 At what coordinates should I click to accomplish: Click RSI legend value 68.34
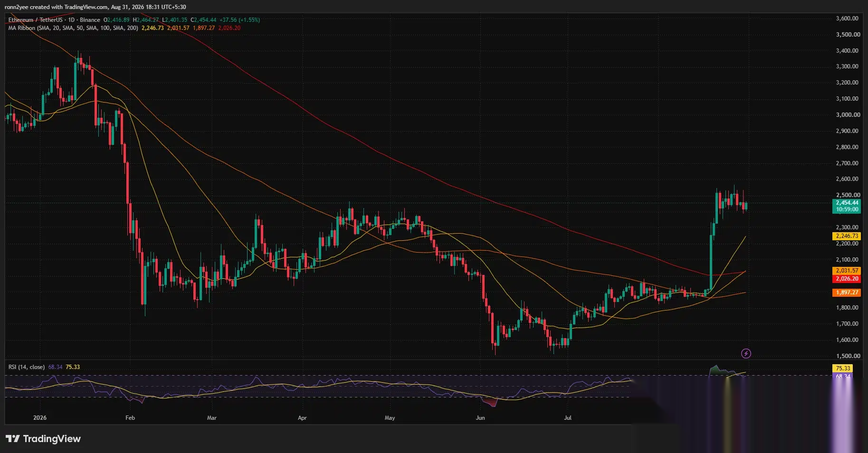pos(56,367)
